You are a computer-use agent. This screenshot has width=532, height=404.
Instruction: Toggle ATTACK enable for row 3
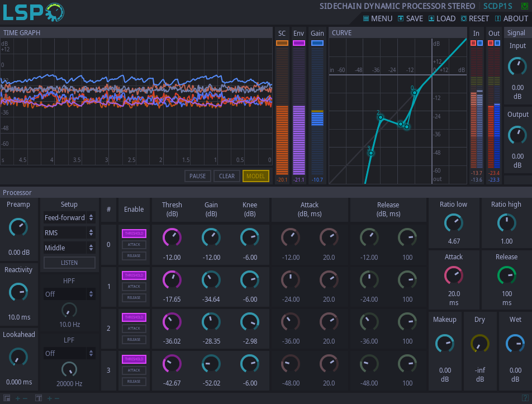[134, 370]
